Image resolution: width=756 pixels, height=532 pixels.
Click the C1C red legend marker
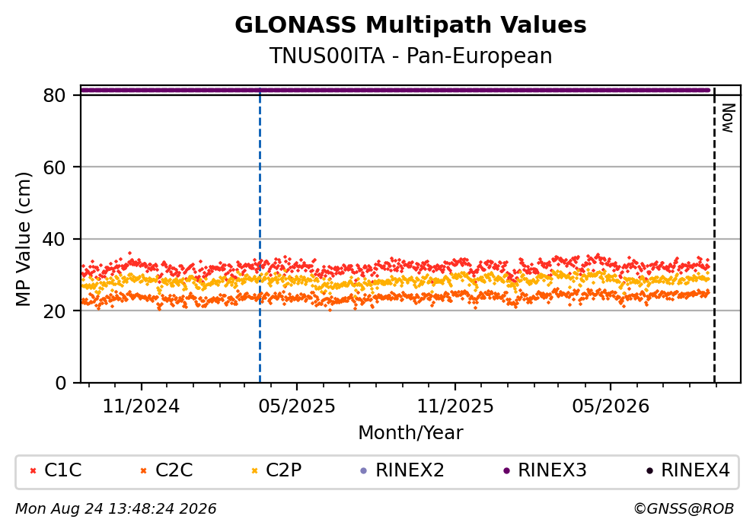(33, 471)
